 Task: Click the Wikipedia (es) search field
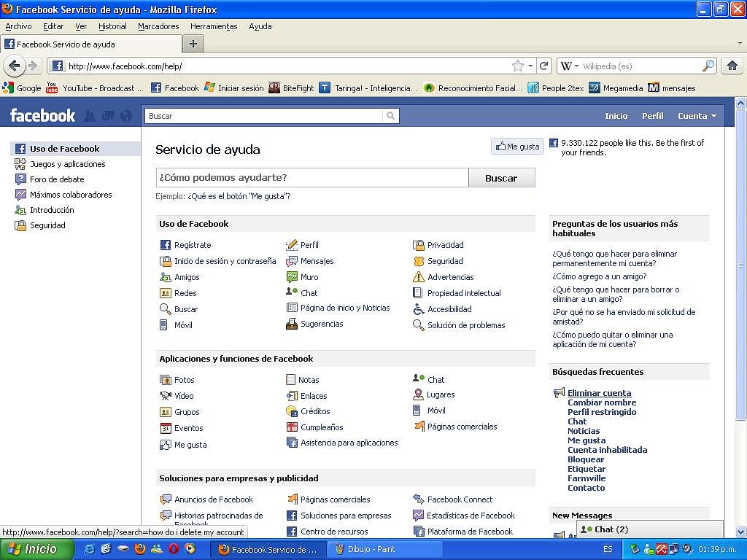pyautogui.click(x=640, y=66)
